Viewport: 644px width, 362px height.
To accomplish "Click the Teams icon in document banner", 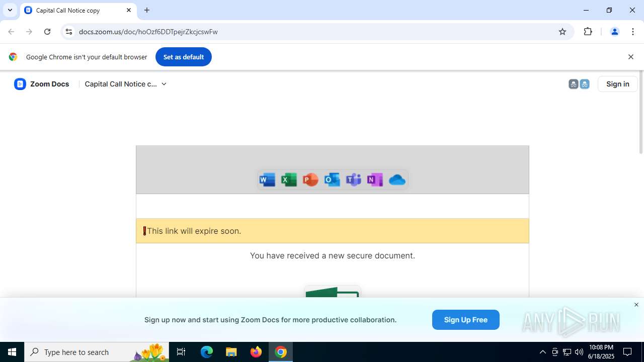I will click(x=354, y=179).
